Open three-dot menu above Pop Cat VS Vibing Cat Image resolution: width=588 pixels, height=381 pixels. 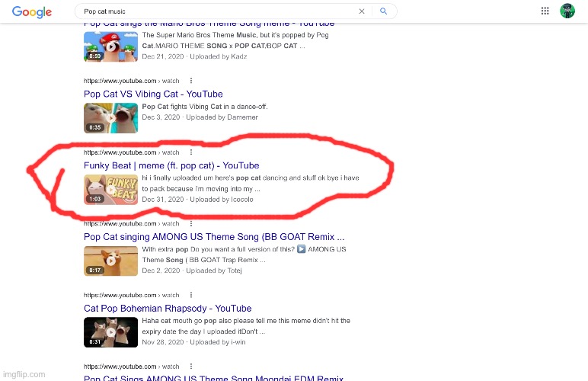point(190,81)
